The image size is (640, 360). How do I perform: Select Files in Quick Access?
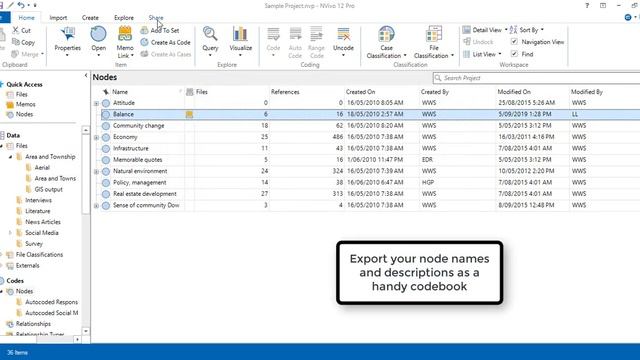click(x=17, y=95)
